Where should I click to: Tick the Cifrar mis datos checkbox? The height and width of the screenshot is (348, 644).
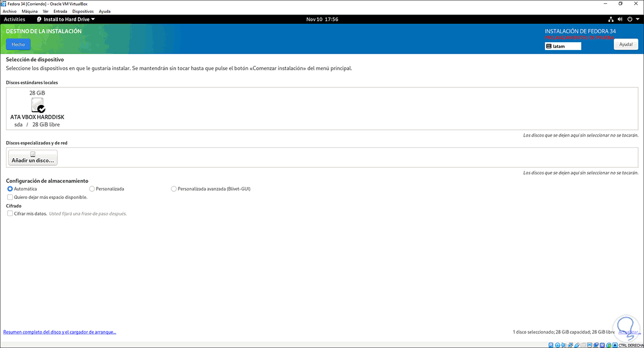point(10,213)
